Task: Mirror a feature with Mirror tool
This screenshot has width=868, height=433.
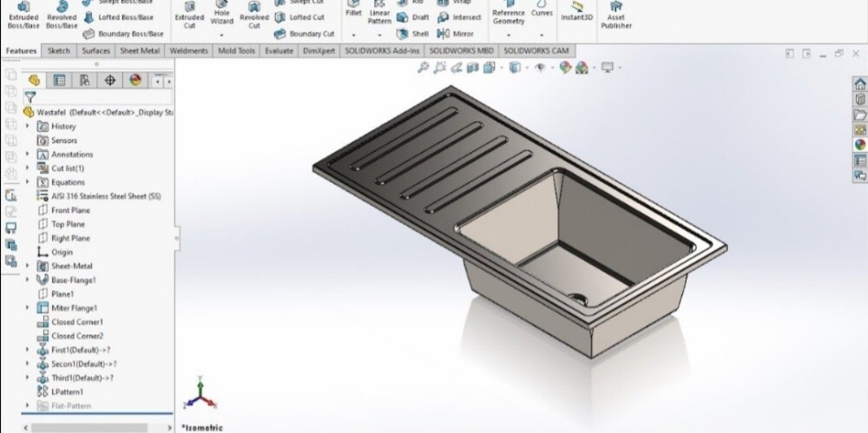Action: tap(455, 34)
